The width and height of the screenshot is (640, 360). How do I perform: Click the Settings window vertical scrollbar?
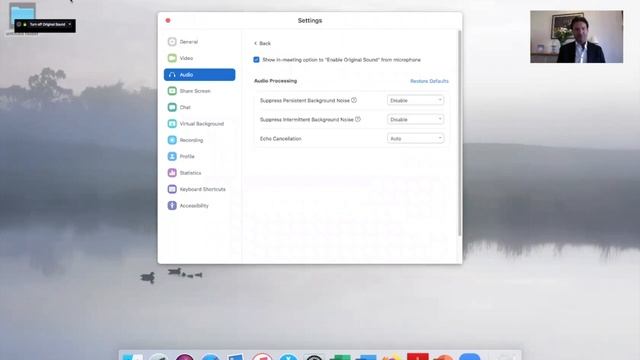pos(460,133)
